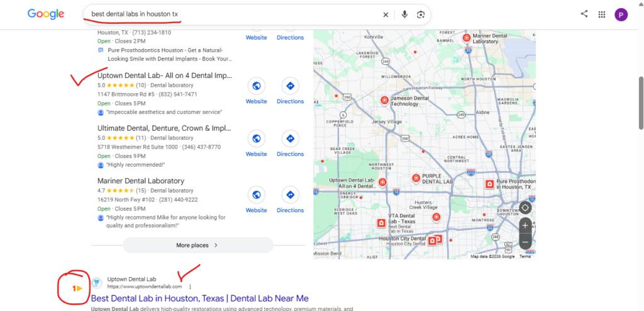Select the Mariner Dental Laboratory map pin
Viewport: 644px width, 311px height.
point(467,38)
